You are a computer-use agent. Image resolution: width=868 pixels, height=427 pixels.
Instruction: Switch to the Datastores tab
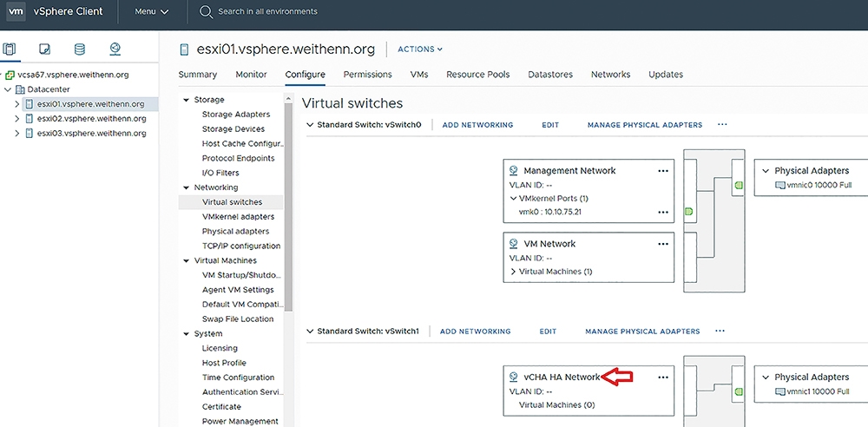tap(550, 75)
